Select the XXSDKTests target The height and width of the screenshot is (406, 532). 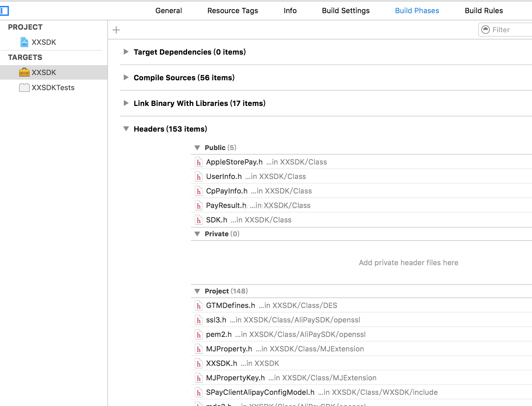pos(54,88)
